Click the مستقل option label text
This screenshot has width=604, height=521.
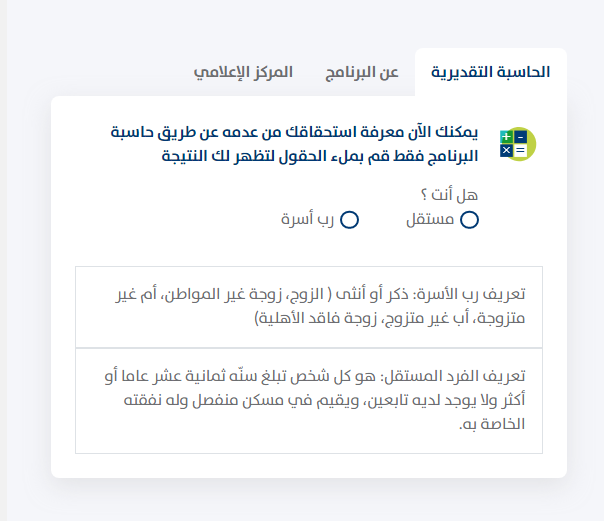(x=430, y=220)
